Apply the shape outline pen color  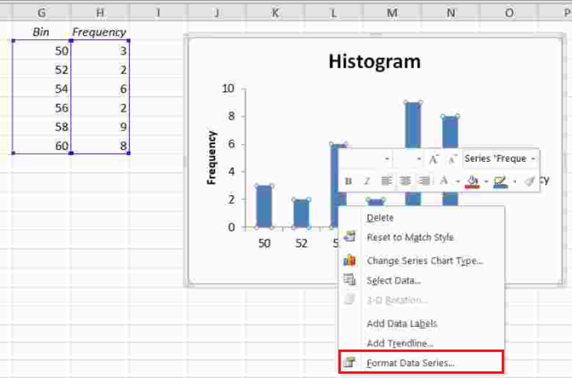click(500, 181)
